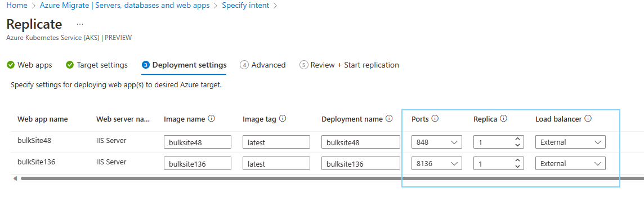Edit image tag field for bulkSite48
This screenshot has width=644, height=219.
(276, 142)
